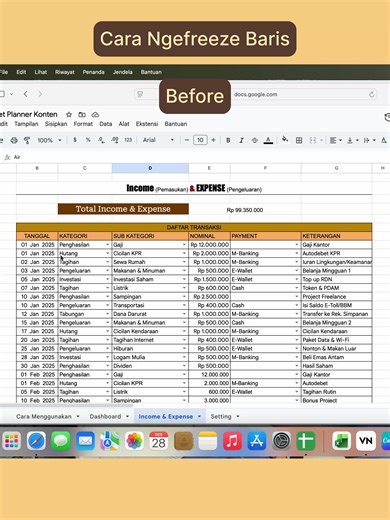Open text wrapping dropdown
Screen dimensions: 390x520
coord(370,140)
